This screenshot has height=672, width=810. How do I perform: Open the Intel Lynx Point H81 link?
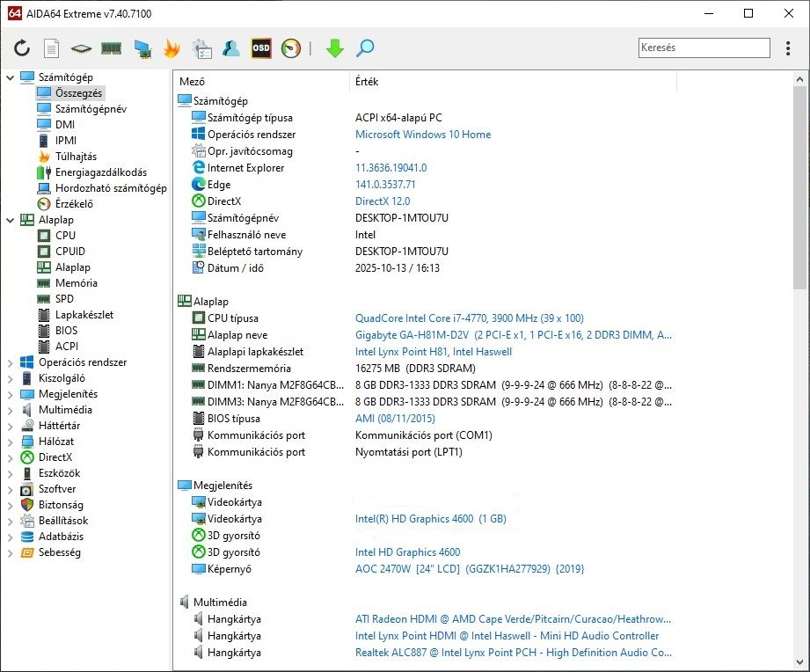pyautogui.click(x=433, y=352)
